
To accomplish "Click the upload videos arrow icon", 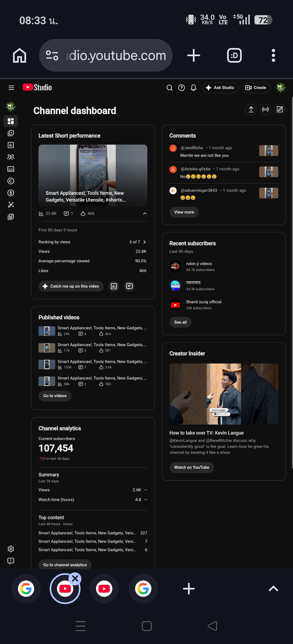I will coord(251,109).
